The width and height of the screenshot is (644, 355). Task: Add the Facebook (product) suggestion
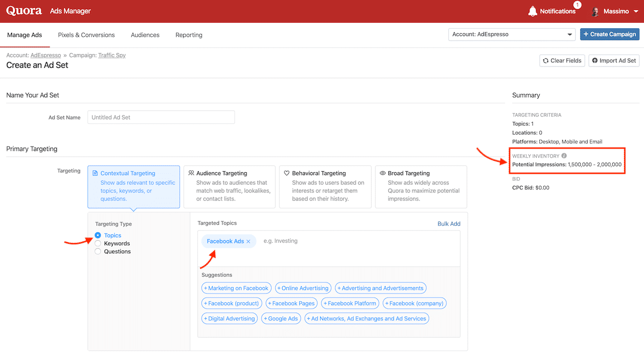(232, 304)
